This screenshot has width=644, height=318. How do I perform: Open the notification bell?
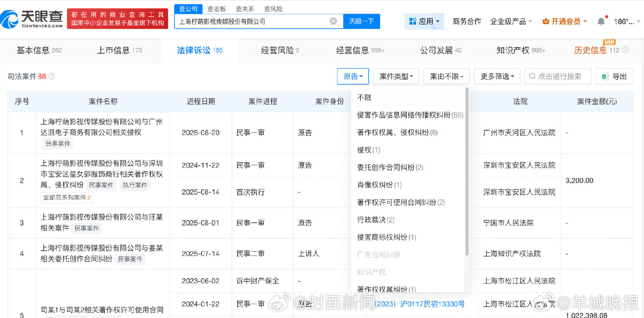pyautogui.click(x=601, y=22)
